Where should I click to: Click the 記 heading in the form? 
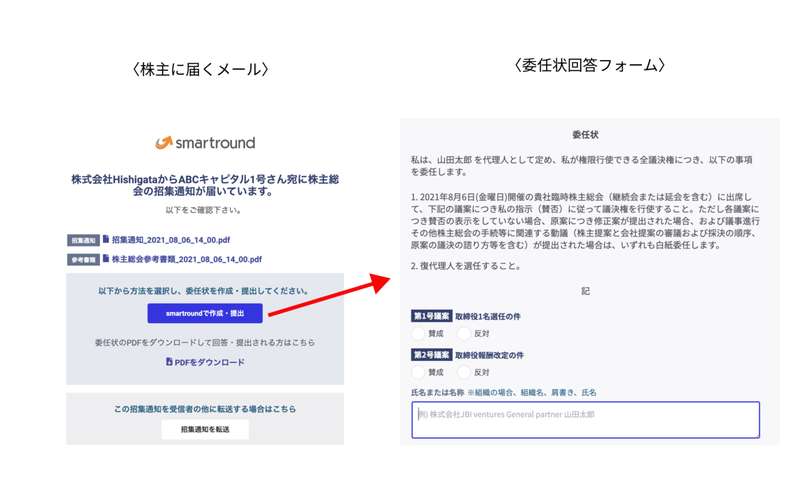pos(585,291)
